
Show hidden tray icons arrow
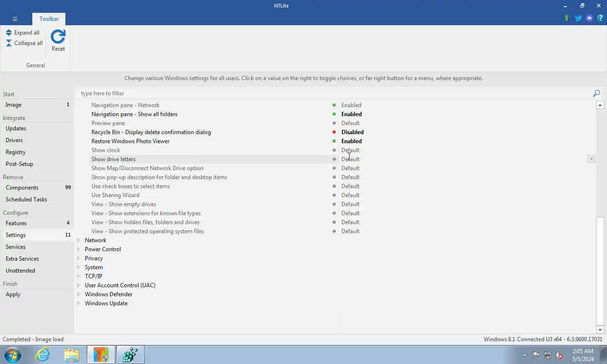pyautogui.click(x=524, y=355)
